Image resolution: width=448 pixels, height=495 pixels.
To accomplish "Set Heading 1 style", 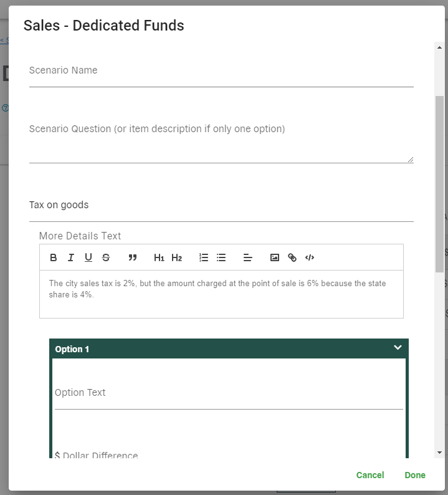I will pyautogui.click(x=159, y=257).
